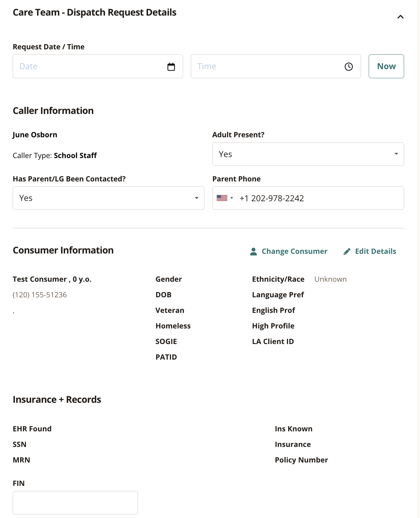Click the Now button
The width and height of the screenshot is (420, 518).
tap(386, 66)
